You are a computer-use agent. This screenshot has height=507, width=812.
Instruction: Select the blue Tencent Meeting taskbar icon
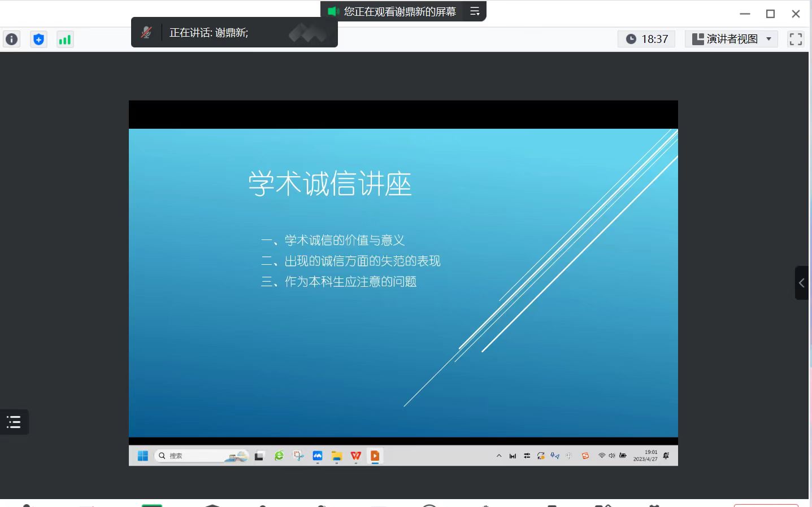coord(318,456)
